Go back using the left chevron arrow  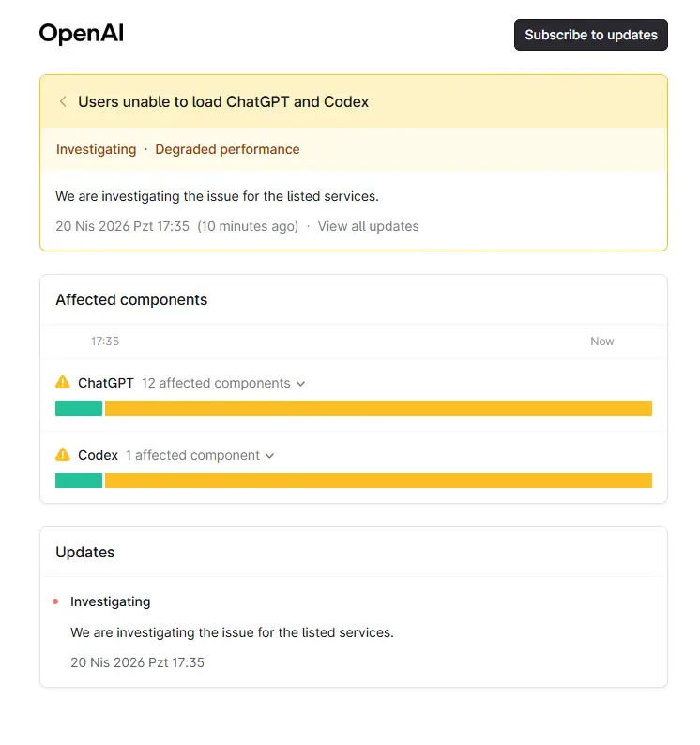63,101
